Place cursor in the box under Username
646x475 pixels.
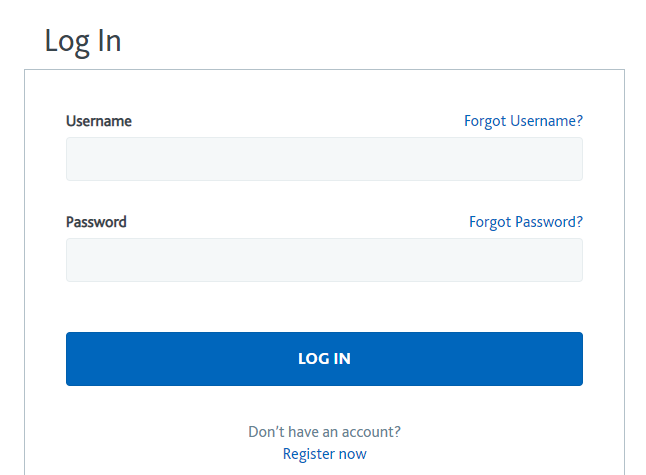324,159
